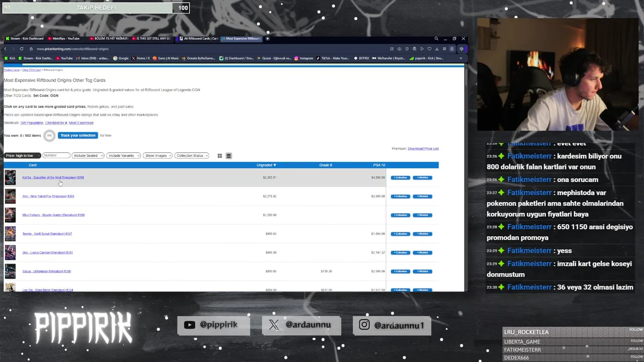644x362 pixels.
Task: Open the Show Images dropdown
Action: (157, 156)
